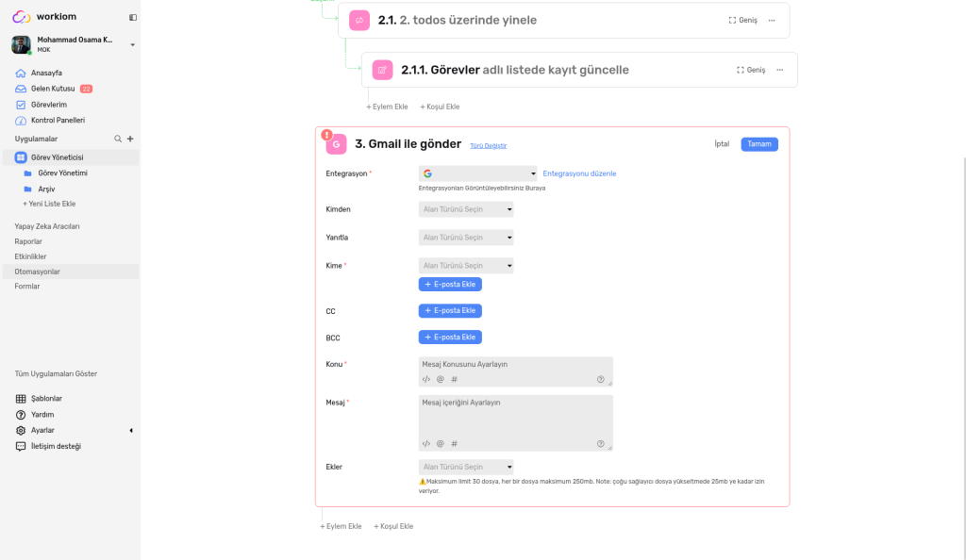Open user profile avatar
The height and width of the screenshot is (560, 966).
(x=21, y=44)
